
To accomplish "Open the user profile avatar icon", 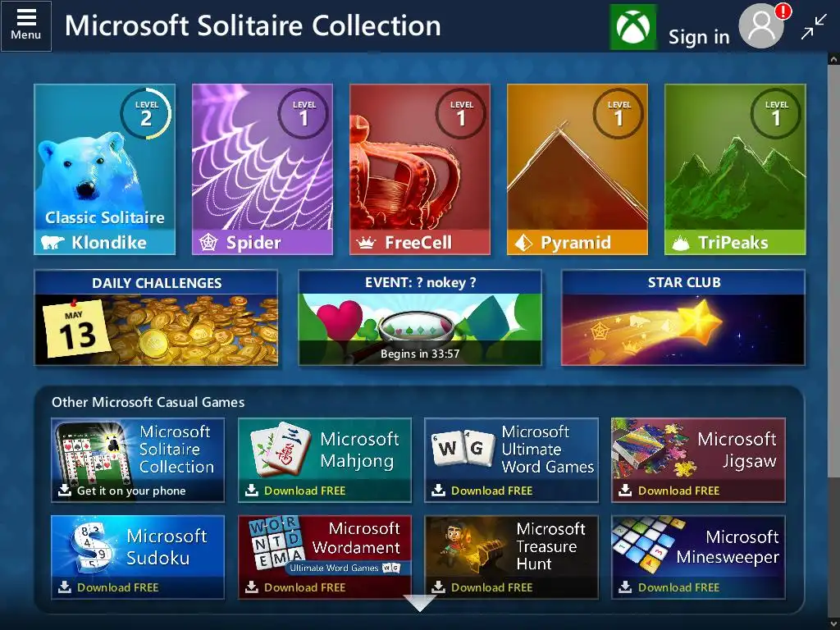I will pyautogui.click(x=761, y=26).
